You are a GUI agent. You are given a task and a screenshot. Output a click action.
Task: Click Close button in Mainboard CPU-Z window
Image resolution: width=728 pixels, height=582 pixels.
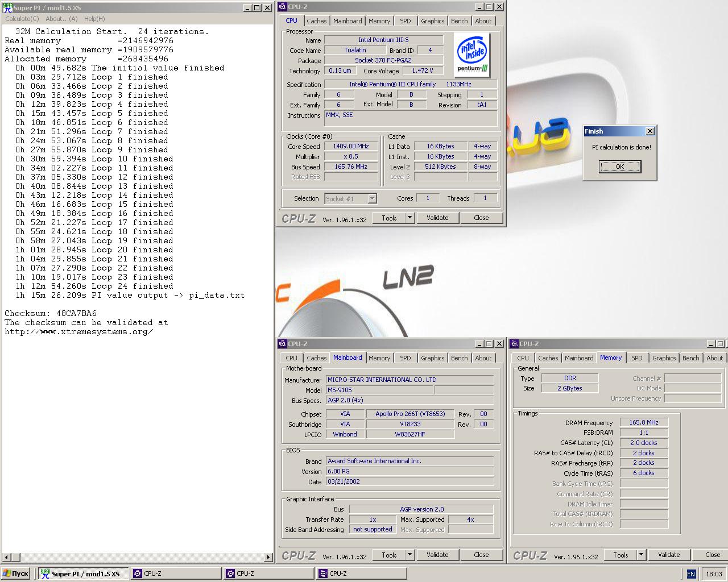click(x=481, y=555)
